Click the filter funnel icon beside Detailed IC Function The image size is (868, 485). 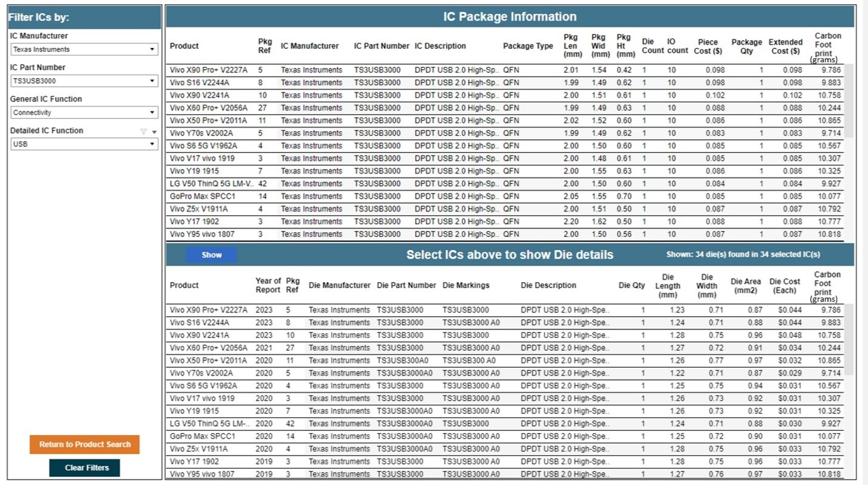pos(143,131)
